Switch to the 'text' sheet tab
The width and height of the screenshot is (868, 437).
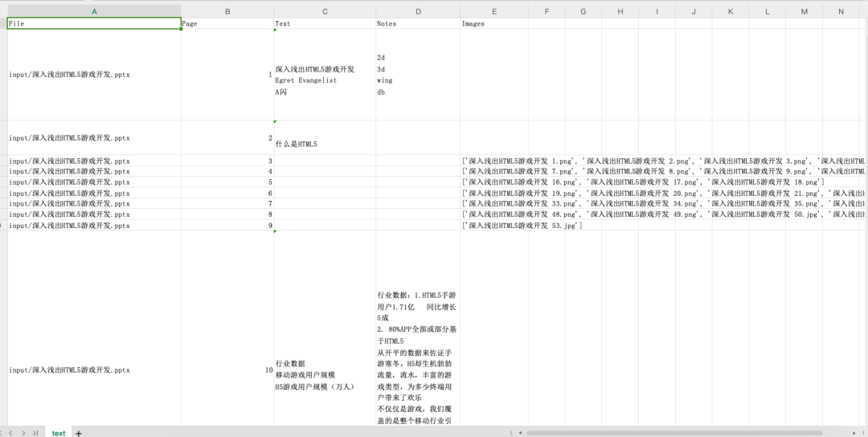(x=59, y=433)
